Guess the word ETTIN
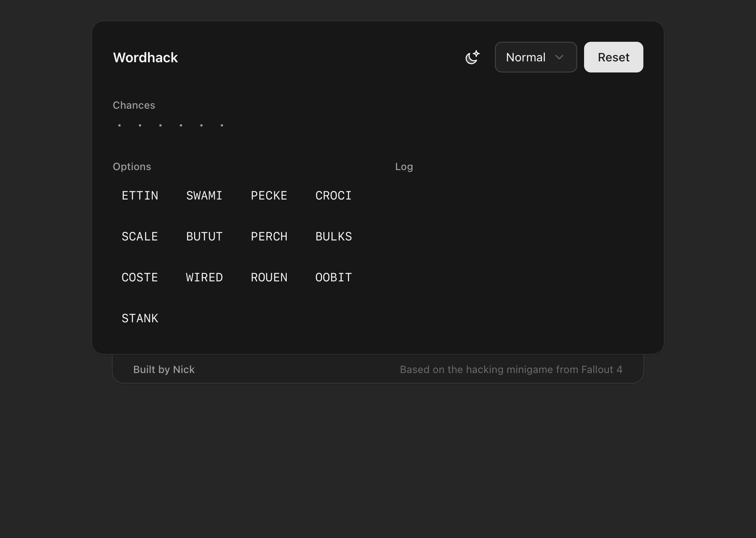 tap(140, 196)
